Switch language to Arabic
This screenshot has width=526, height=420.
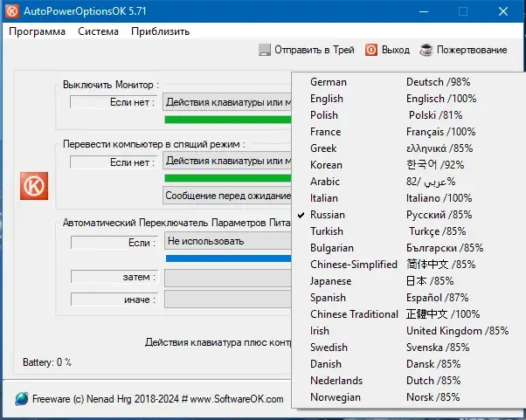click(408, 182)
